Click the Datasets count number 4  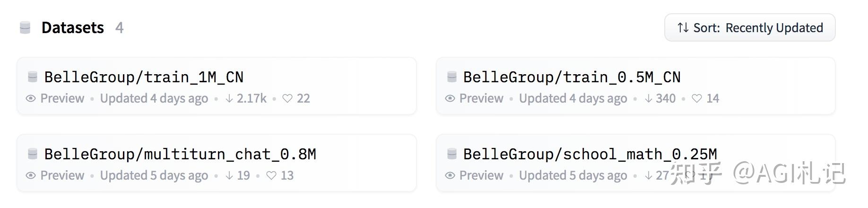click(x=119, y=28)
